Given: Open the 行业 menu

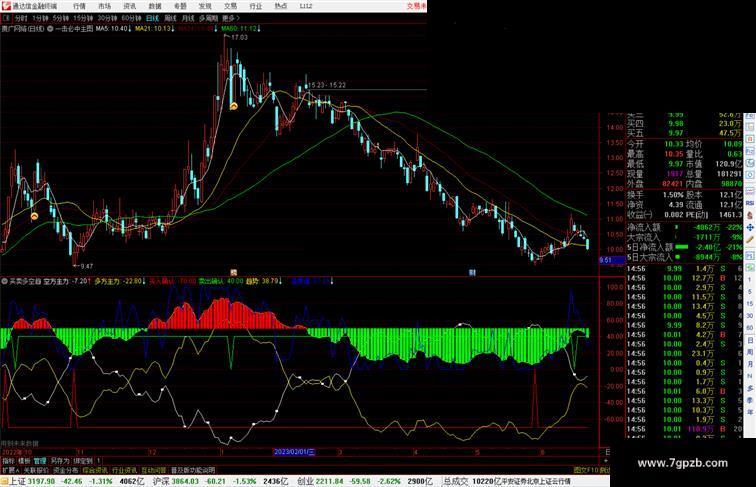Looking at the screenshot, I should [x=256, y=6].
